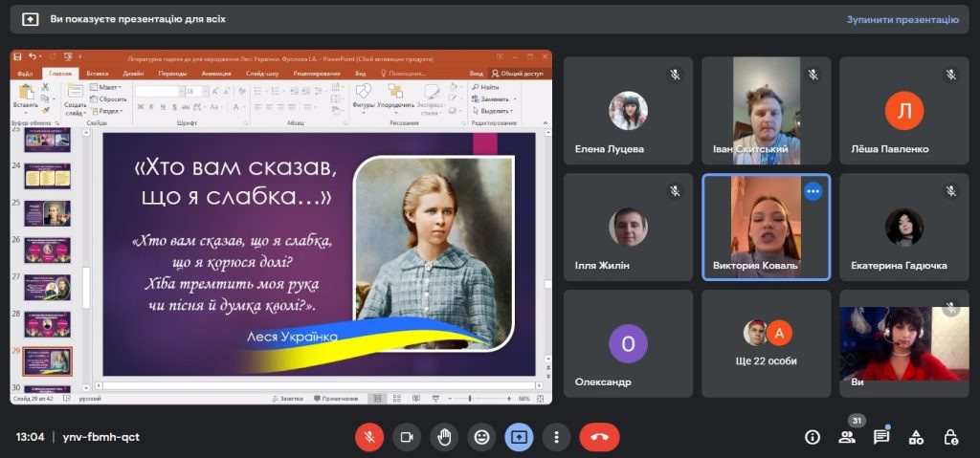Click the present screen button
The width and height of the screenshot is (980, 458).
point(519,437)
